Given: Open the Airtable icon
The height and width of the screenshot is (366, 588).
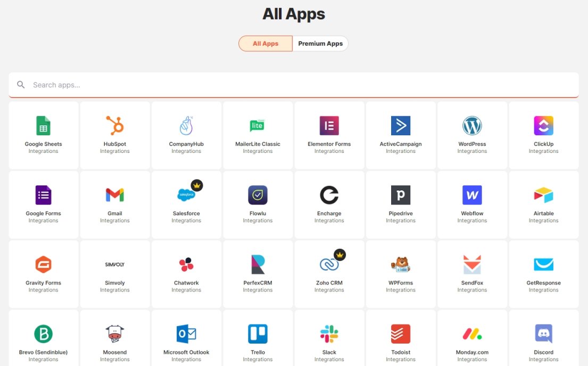Looking at the screenshot, I should [543, 195].
